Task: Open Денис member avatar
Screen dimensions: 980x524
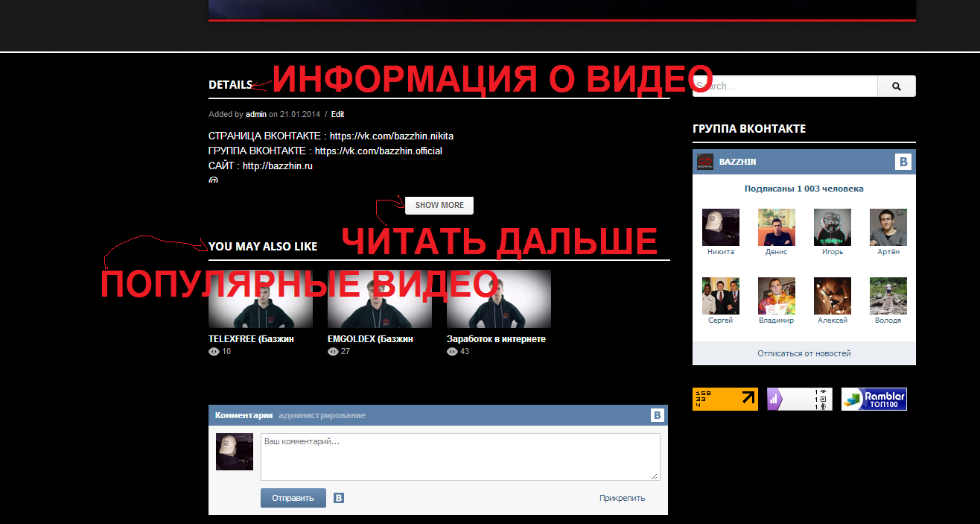Action: [x=777, y=227]
